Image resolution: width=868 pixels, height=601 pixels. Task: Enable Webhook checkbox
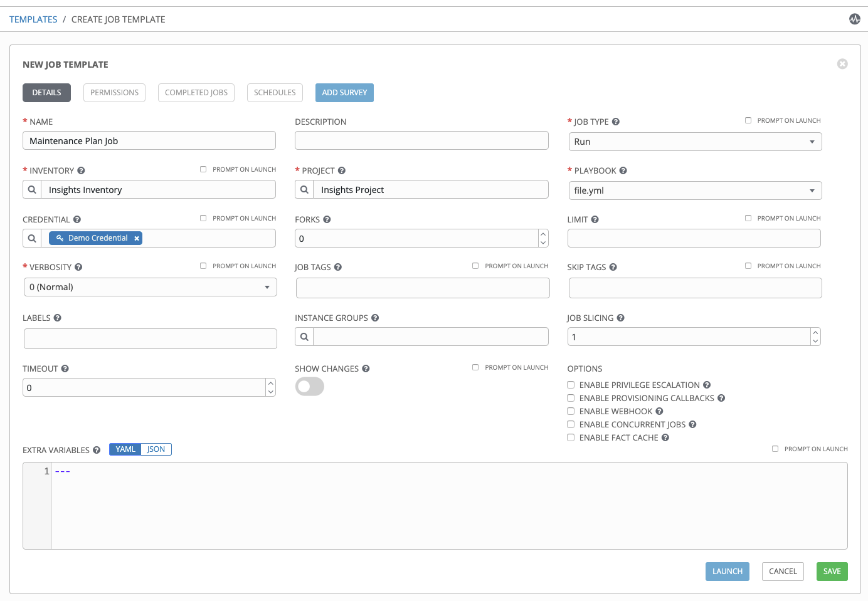571,411
